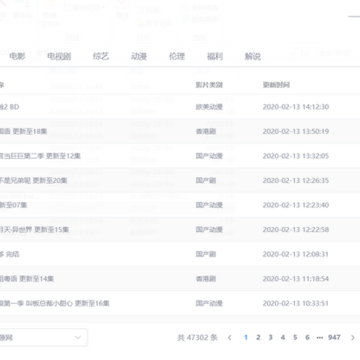The image size is (360, 360).
Task: Open the row 叫板总裁小甜心 更新至16集
Action: point(180,303)
